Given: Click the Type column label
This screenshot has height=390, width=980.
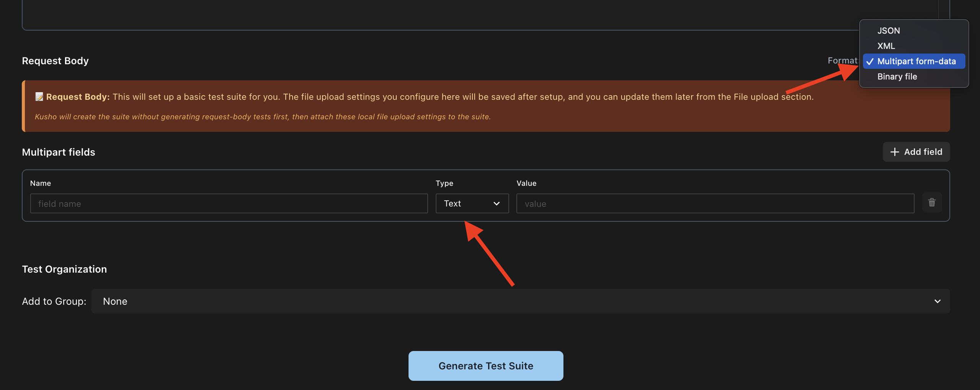Looking at the screenshot, I should (x=444, y=184).
